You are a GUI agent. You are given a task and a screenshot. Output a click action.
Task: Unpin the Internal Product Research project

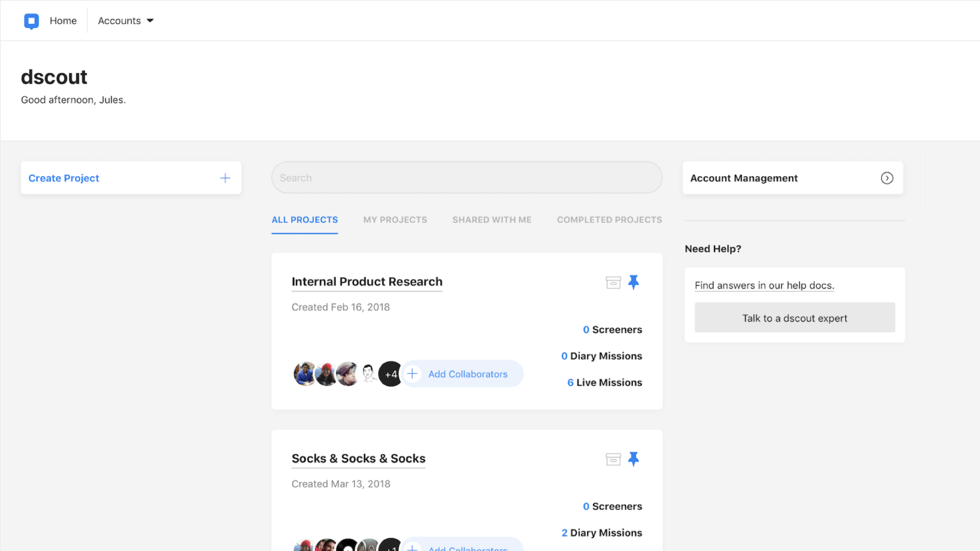(633, 282)
